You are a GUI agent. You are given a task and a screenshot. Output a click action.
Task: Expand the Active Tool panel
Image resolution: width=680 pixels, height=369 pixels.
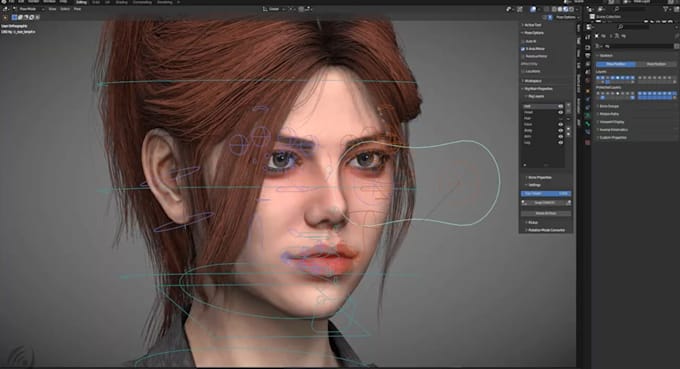pos(533,25)
